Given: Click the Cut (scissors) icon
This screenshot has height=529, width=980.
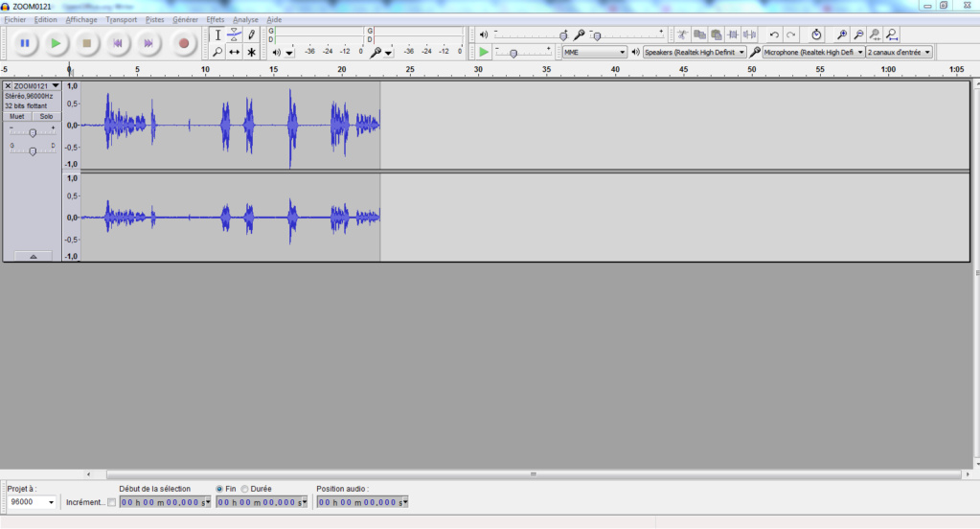Looking at the screenshot, I should (x=682, y=35).
